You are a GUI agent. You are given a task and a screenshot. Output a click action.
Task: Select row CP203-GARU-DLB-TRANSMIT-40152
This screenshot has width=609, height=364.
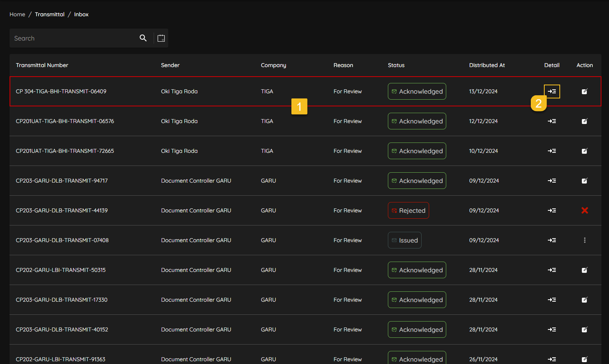[x=62, y=329]
